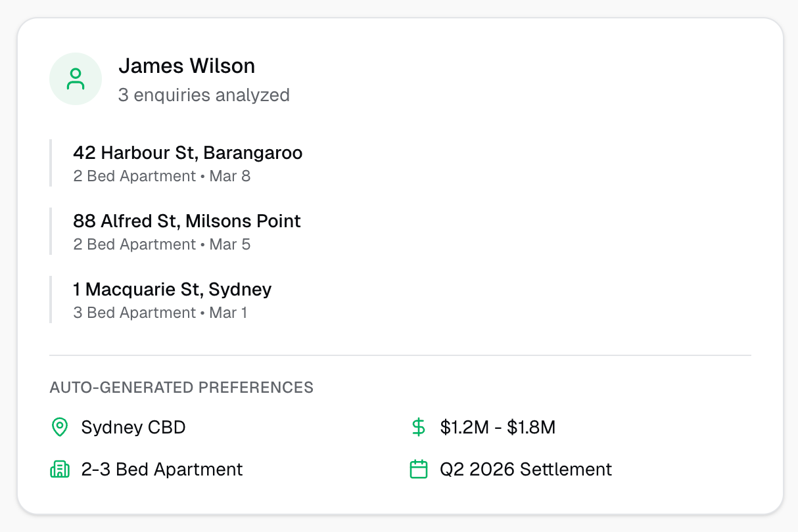The height and width of the screenshot is (532, 798).
Task: Click '2 Bed Apartment • Mar 8' detail
Action: [162, 176]
